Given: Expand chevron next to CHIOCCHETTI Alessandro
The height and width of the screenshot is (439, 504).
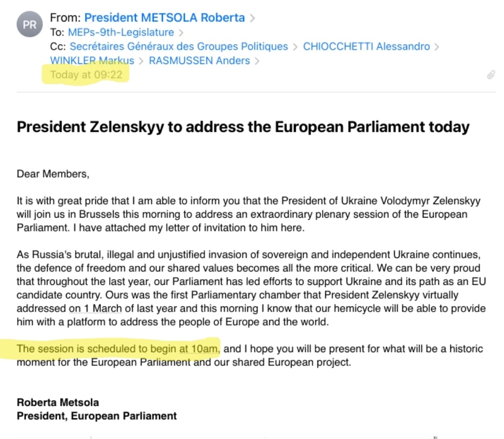Looking at the screenshot, I should coord(436,47).
